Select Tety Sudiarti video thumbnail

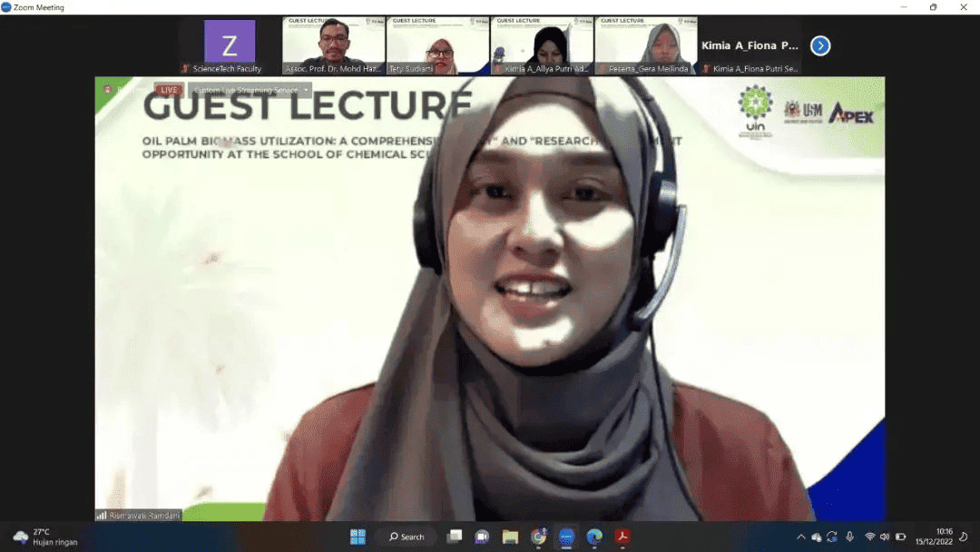click(437, 46)
